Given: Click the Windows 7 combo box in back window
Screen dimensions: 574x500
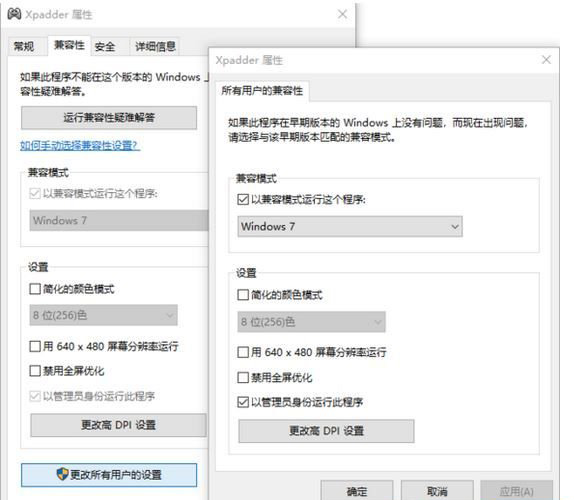Looking at the screenshot, I should pos(119,220).
